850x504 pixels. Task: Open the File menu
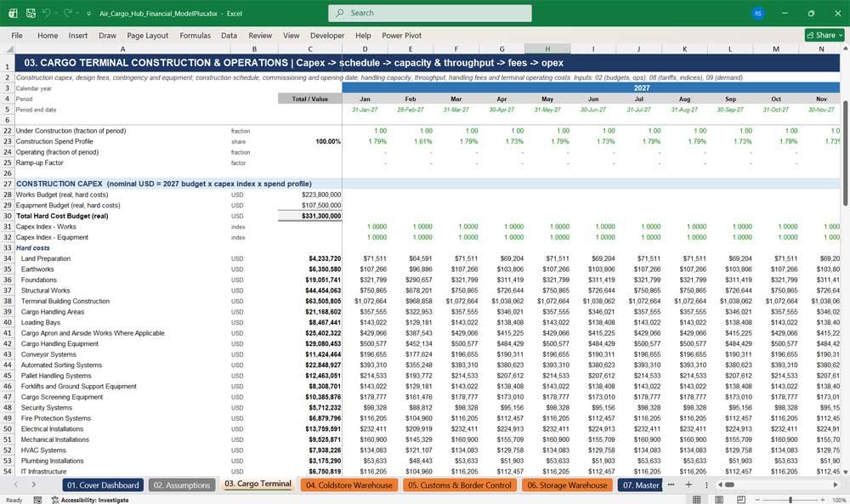click(17, 35)
